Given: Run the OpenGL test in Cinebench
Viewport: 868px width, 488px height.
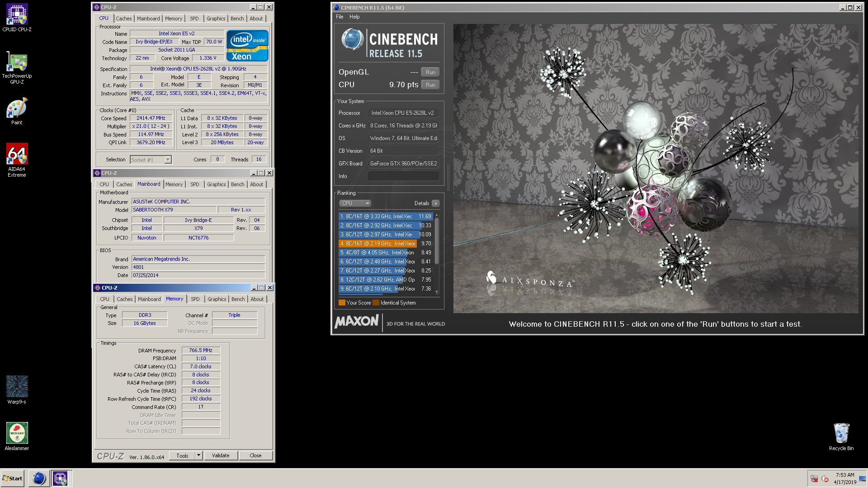Looking at the screenshot, I should point(430,72).
